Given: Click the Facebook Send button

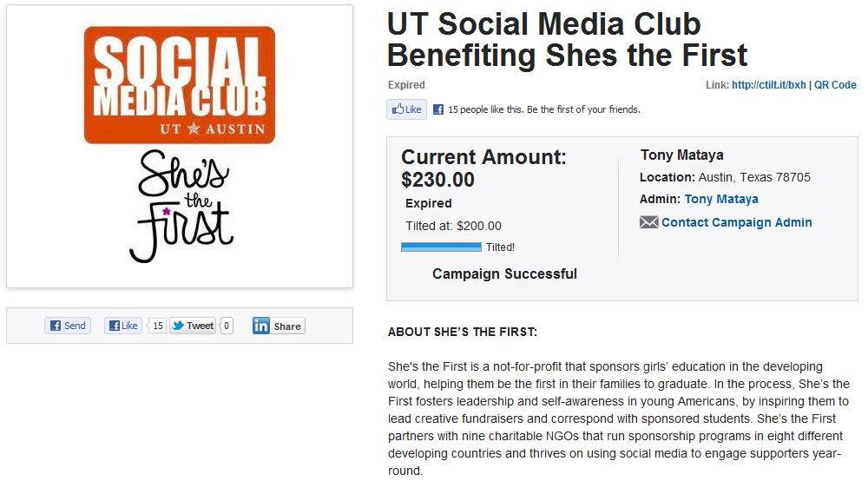Looking at the screenshot, I should [68, 326].
